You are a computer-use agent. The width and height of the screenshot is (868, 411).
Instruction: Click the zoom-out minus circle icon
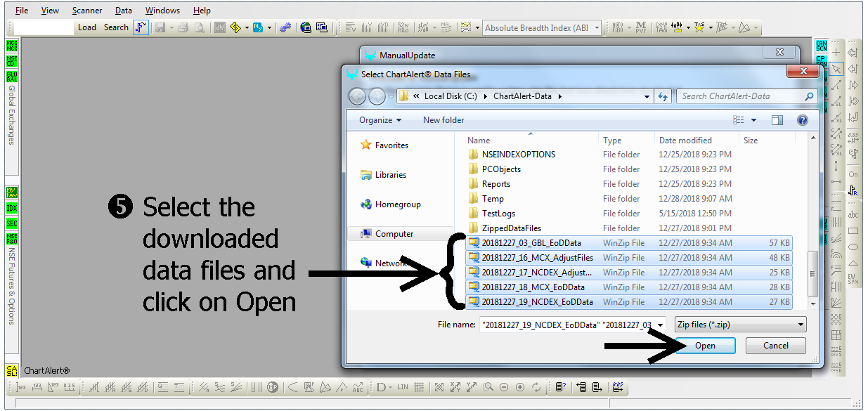pyautogui.click(x=504, y=387)
